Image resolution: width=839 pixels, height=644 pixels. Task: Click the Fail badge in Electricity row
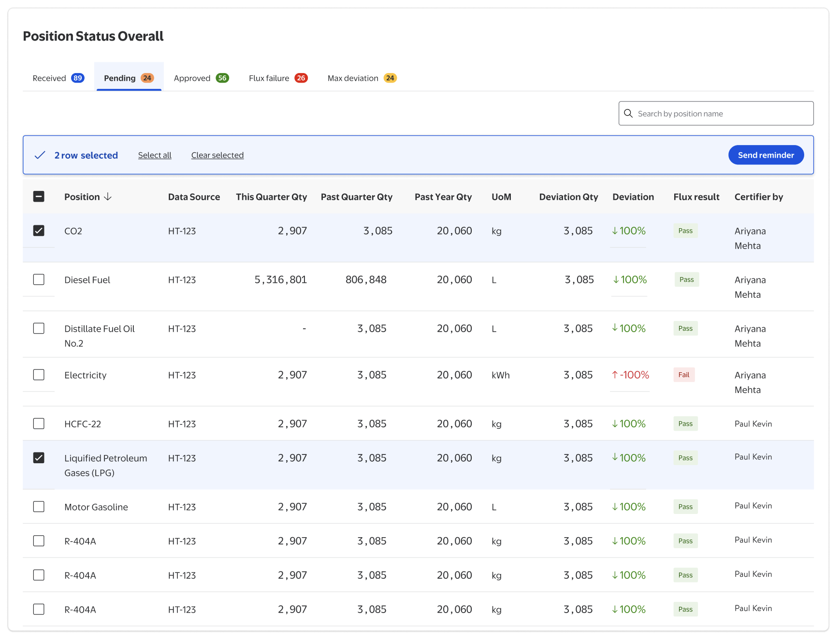(684, 375)
